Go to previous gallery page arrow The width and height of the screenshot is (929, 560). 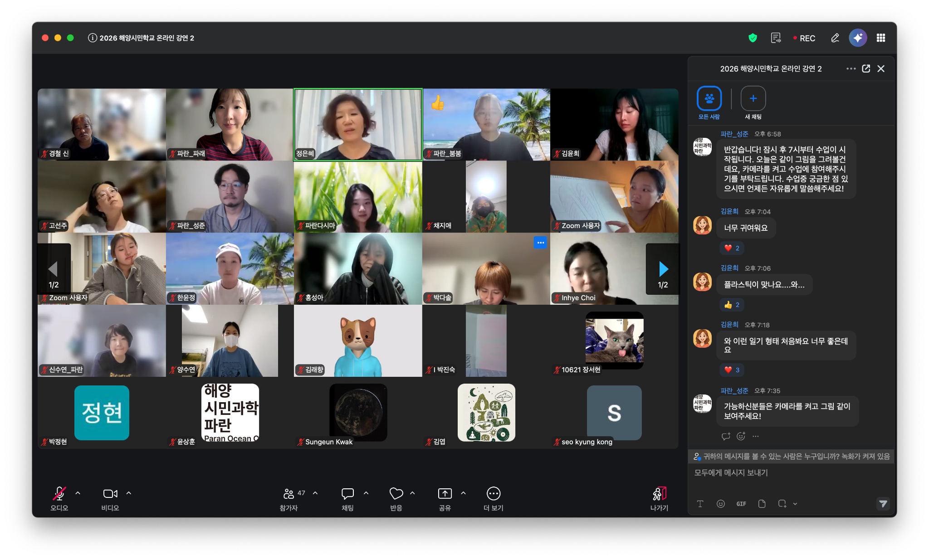(54, 269)
